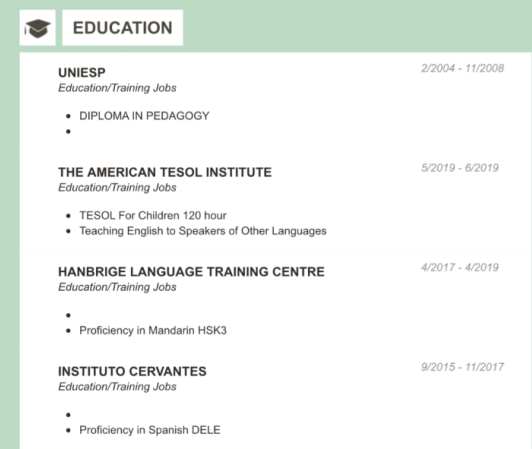532x449 pixels.
Task: Select the 4/2017 - 4/2019 date range
Action: tap(460, 267)
